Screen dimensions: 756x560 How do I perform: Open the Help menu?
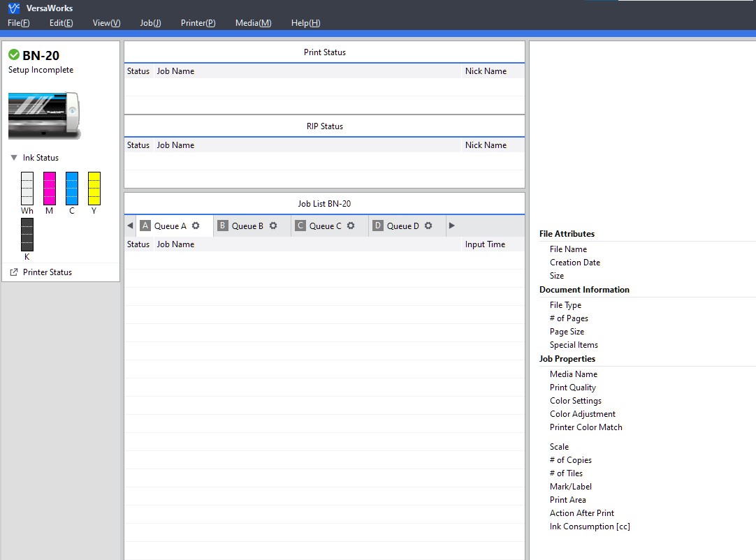[x=305, y=23]
